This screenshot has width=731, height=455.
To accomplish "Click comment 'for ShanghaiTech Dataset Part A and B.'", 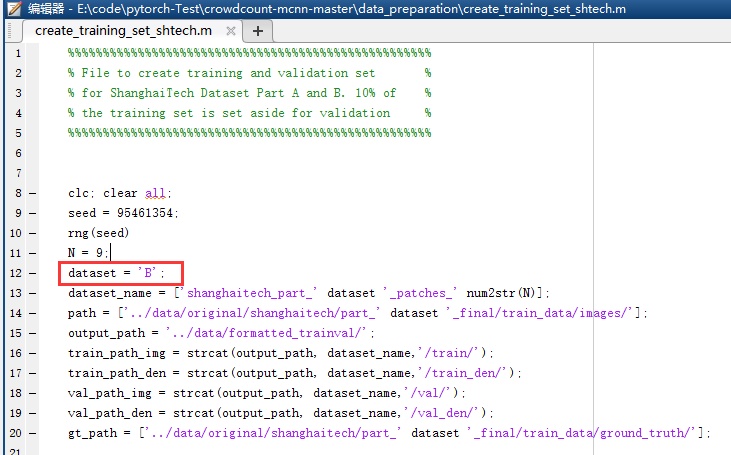I will pos(214,93).
